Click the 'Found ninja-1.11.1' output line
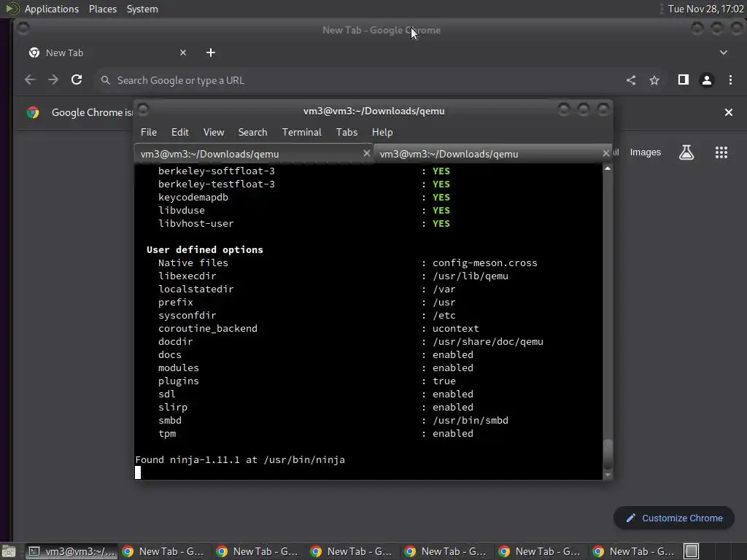This screenshot has height=560, width=747. [240, 460]
